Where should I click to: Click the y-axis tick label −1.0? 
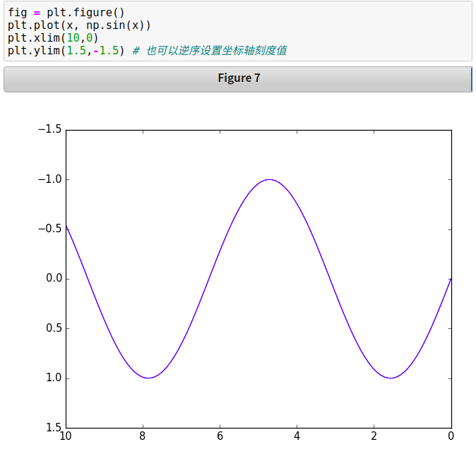click(x=50, y=179)
